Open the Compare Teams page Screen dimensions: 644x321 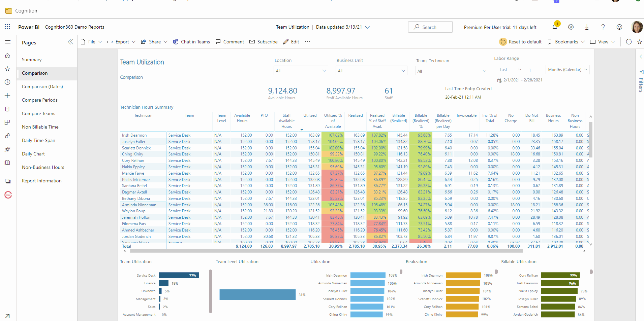tap(38, 113)
